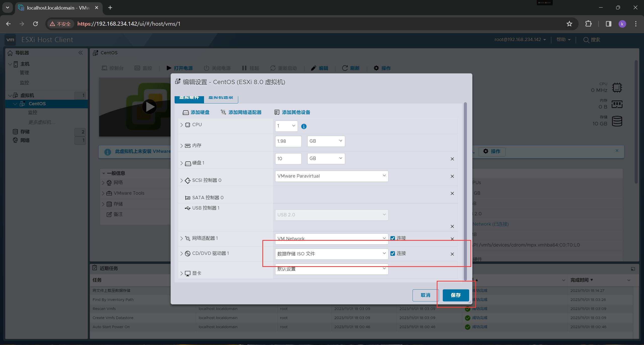The image size is (644, 345).
Task: Open the browser side panel icon
Action: [x=609, y=24]
